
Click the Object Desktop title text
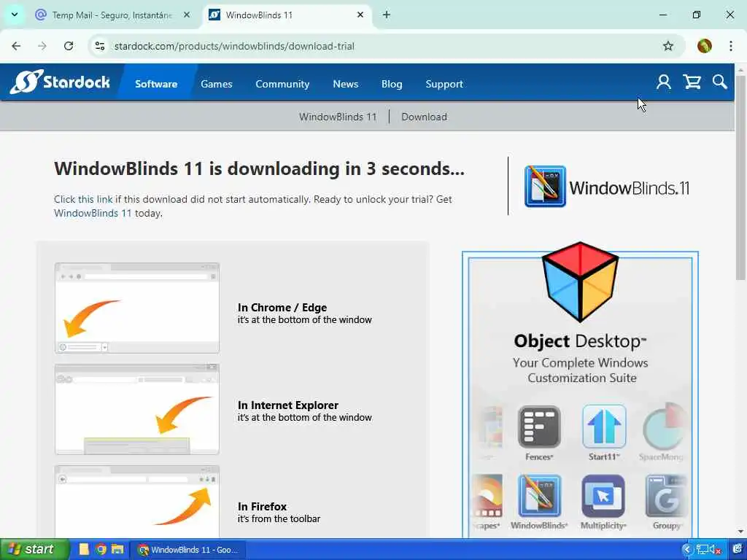pyautogui.click(x=580, y=341)
